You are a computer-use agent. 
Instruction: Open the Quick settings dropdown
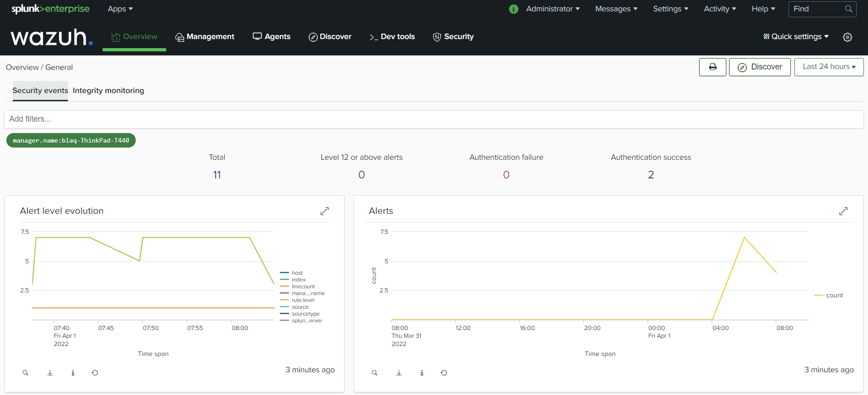click(x=796, y=37)
